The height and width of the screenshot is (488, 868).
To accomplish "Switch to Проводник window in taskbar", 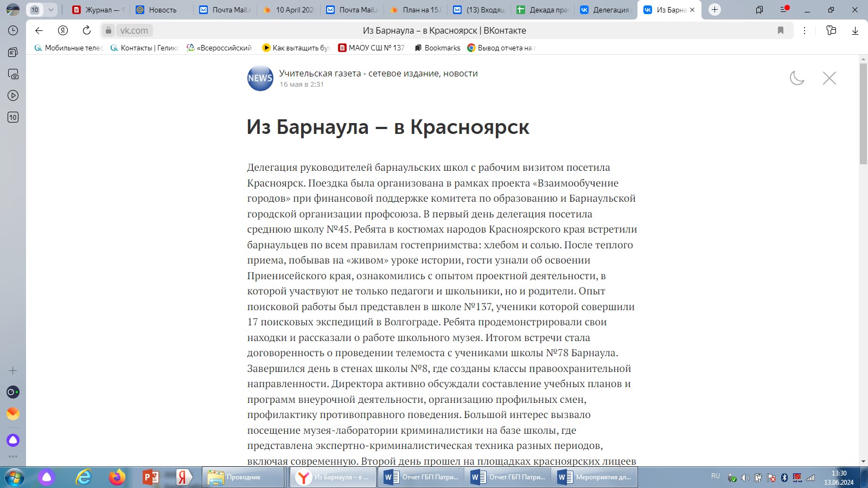I will click(243, 477).
